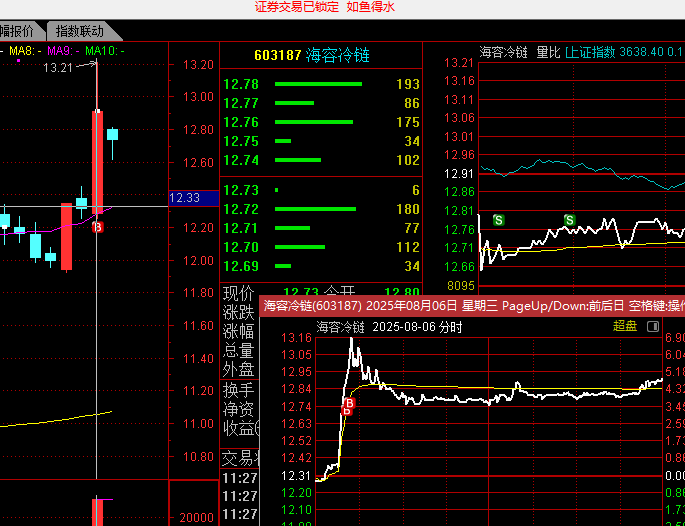Click the 外盘 label in the quote panel

[x=239, y=370]
